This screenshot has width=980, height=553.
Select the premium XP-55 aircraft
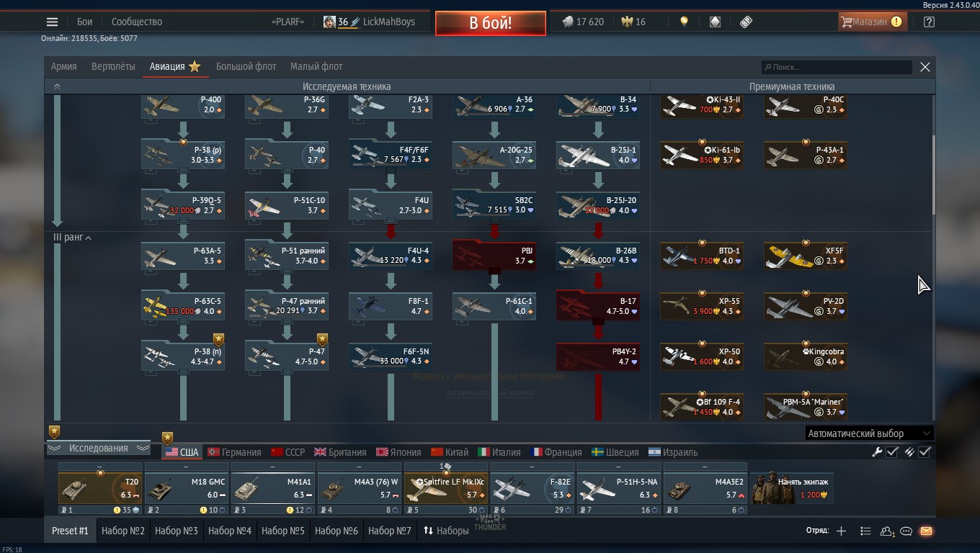702,306
